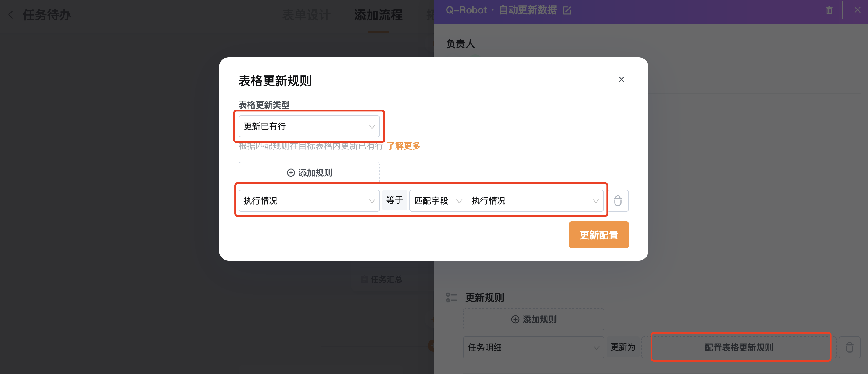Image resolution: width=868 pixels, height=374 pixels.
Task: Click the 表格更新类型 label
Action: 264,105
